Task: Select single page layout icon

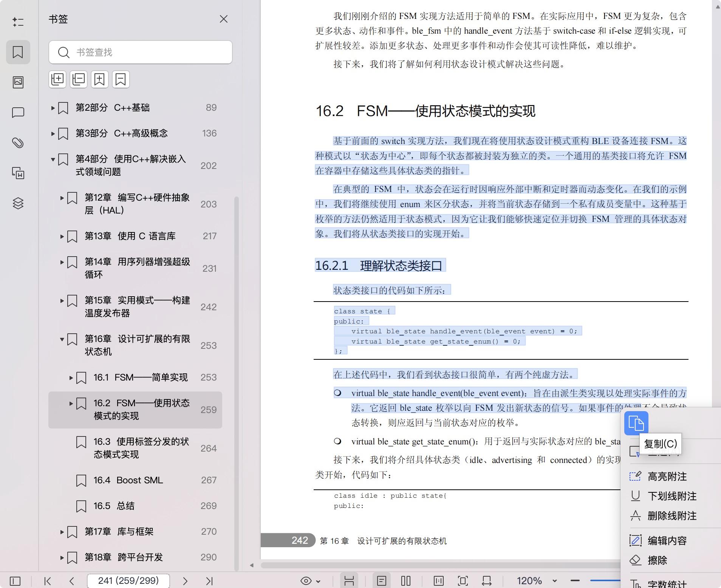Action: 382,581
